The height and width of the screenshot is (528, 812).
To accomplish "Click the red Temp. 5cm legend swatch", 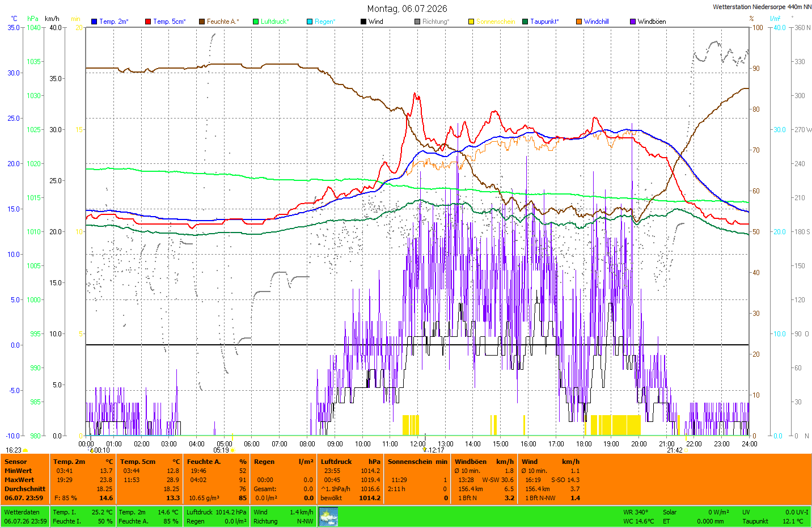I will tap(148, 22).
